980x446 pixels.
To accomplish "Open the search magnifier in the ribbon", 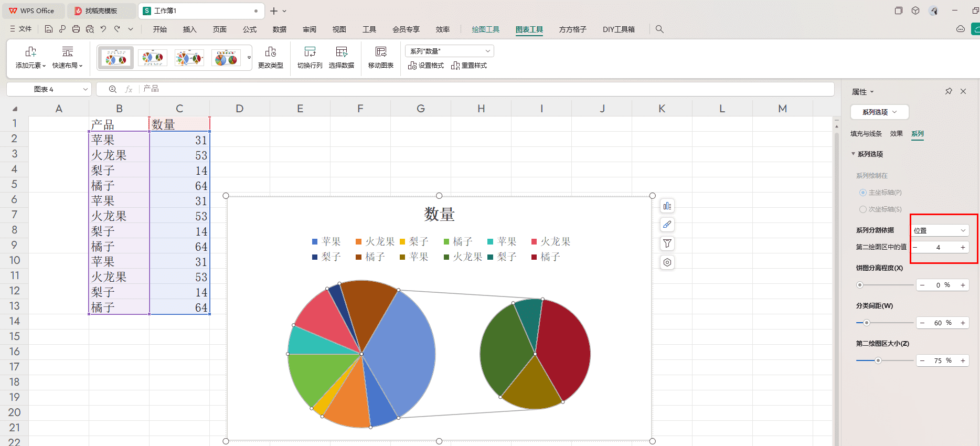I will [659, 29].
